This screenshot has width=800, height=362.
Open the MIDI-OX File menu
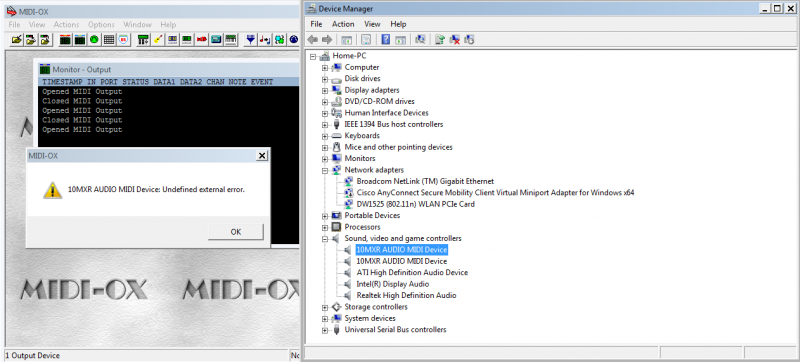(14, 24)
